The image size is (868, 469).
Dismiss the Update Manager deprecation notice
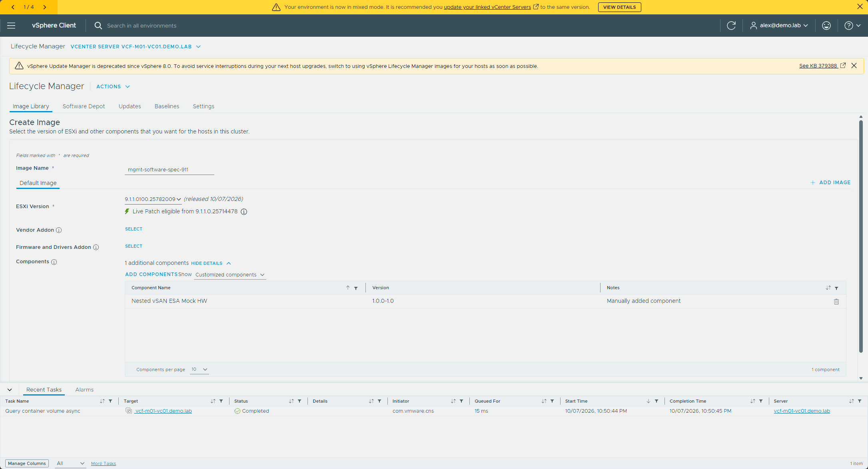854,66
